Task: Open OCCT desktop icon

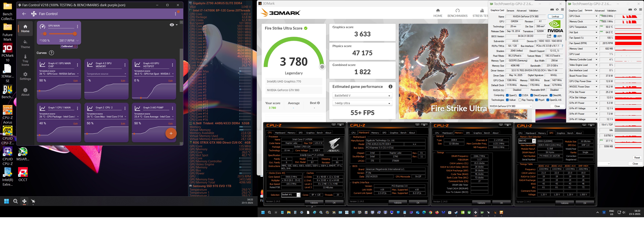Action: tap(23, 174)
